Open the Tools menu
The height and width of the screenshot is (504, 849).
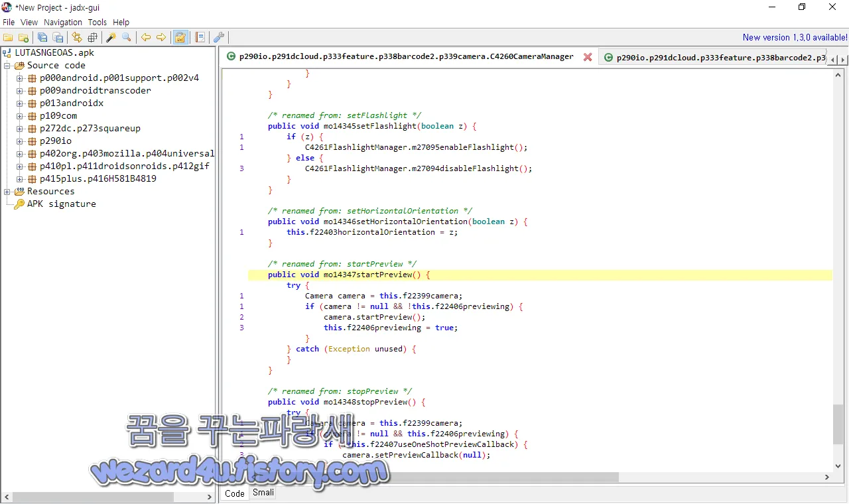click(98, 22)
